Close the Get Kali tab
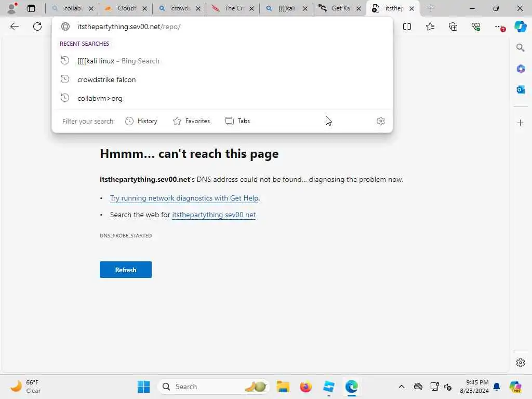Screen dimensions: 532x399 [x=358, y=8]
